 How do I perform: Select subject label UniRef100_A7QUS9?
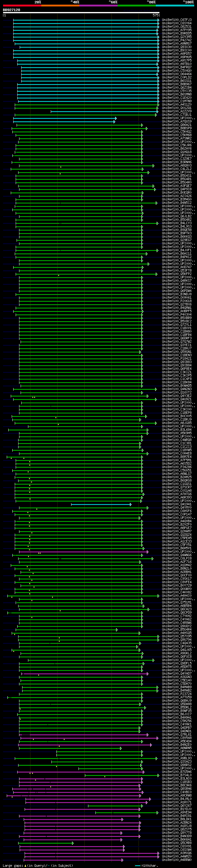coord(177,122)
